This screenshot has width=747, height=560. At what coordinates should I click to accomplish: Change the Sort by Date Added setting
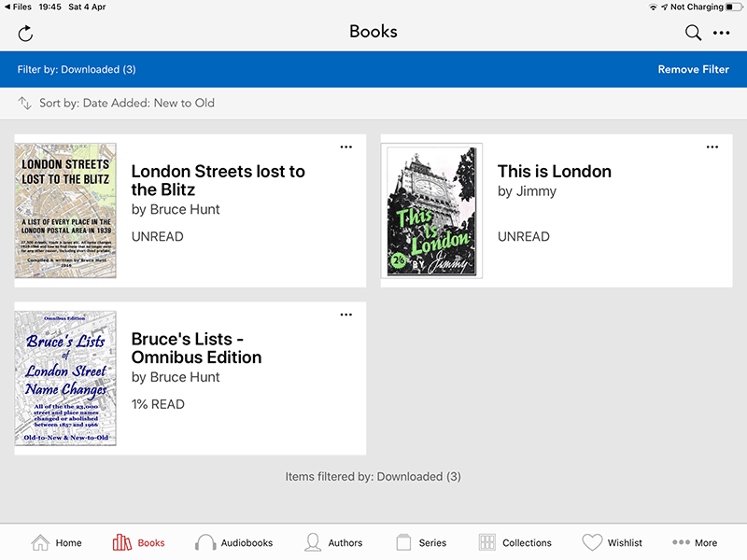[x=127, y=103]
